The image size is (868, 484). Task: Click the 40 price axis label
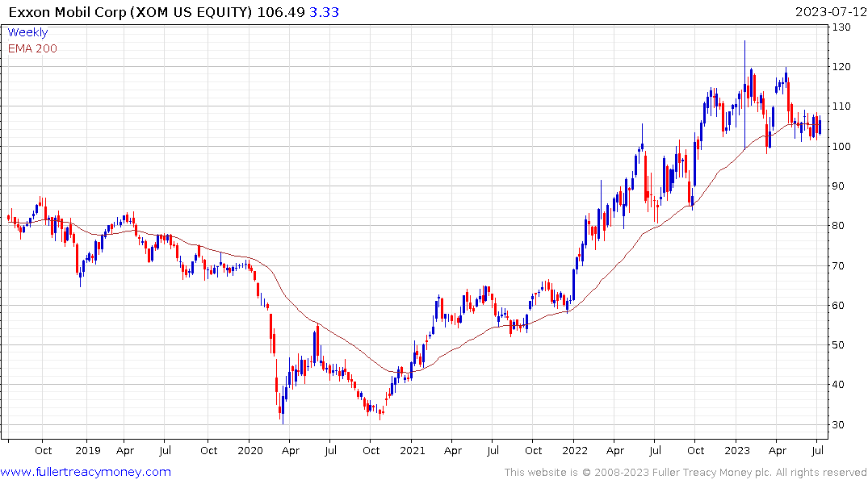click(838, 385)
